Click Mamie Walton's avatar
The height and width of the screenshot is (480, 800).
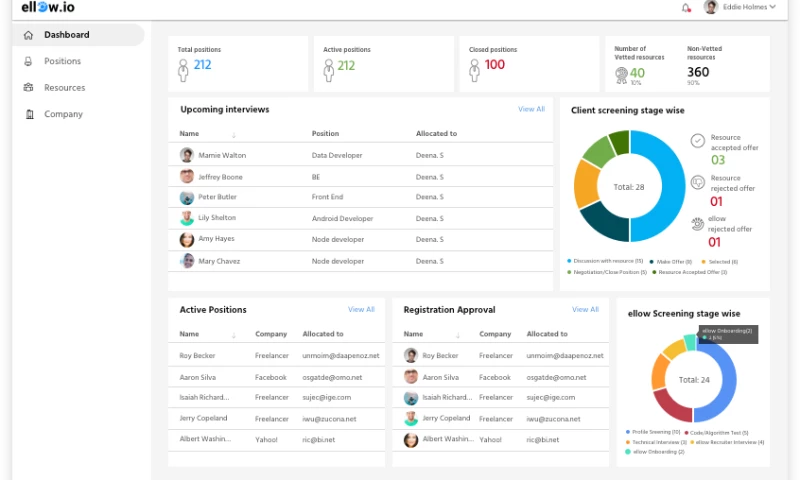pos(186,155)
